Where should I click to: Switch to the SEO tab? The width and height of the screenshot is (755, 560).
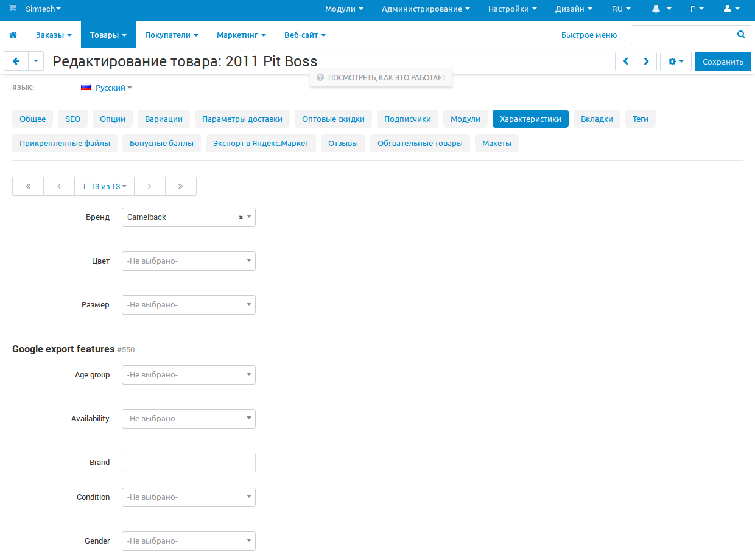point(73,119)
